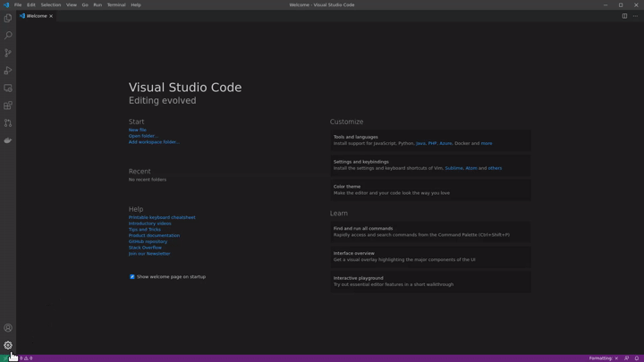The width and height of the screenshot is (644, 362).
Task: Toggle Show welcome page on startup checkbox
Action: [x=132, y=276]
